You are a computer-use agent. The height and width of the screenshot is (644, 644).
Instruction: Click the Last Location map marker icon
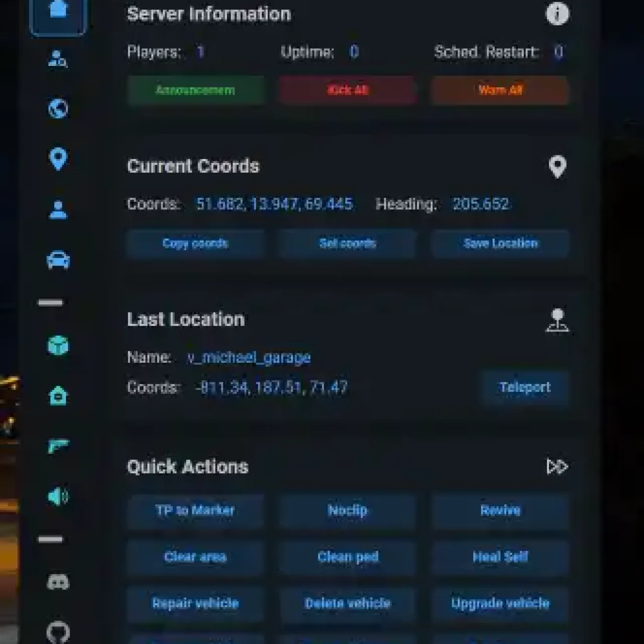coord(557,320)
